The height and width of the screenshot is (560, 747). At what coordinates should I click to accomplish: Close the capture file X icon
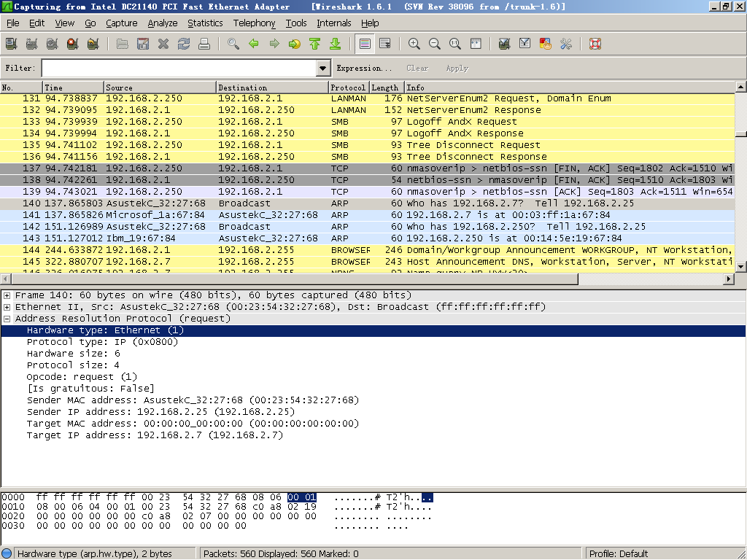(163, 44)
